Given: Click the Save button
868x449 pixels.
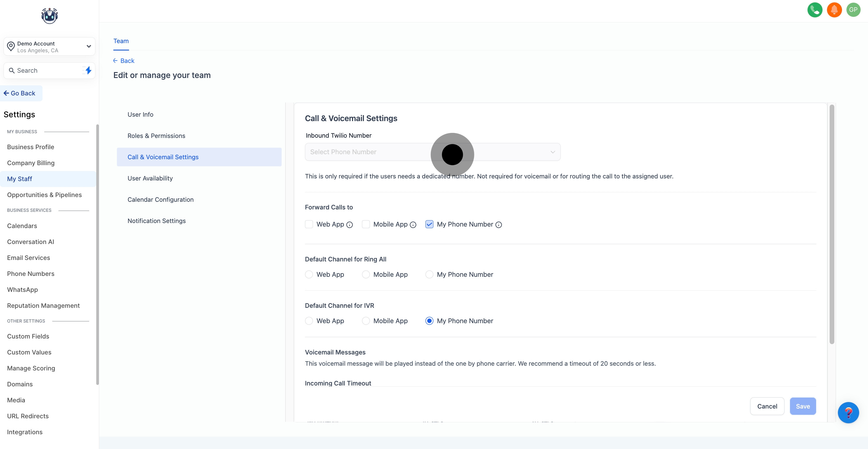Looking at the screenshot, I should point(803,406).
